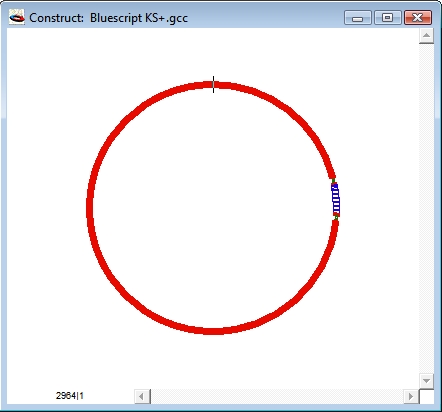Select the green marker above the blue segment
This screenshot has height=412, width=442.
(x=333, y=181)
